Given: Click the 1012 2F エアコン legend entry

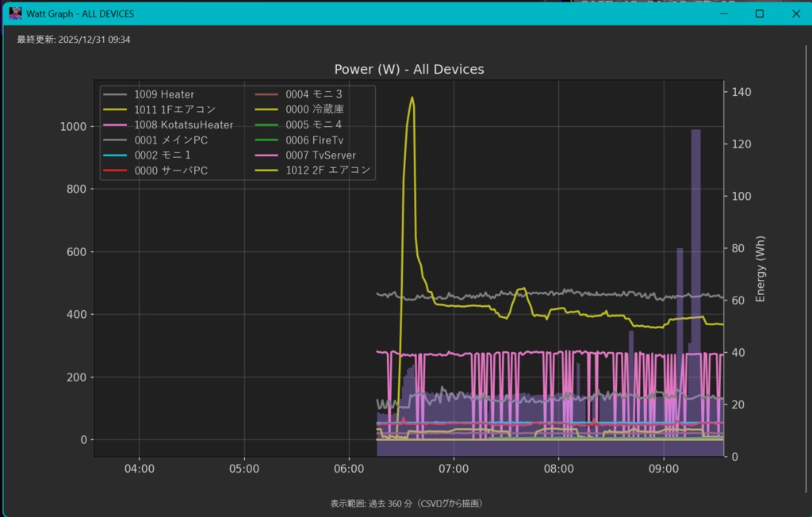Looking at the screenshot, I should 312,170.
